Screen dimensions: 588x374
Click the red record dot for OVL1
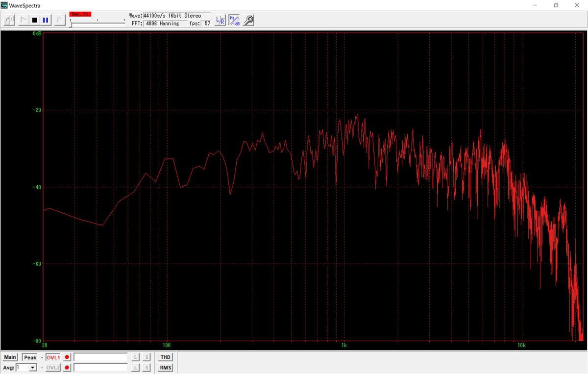click(x=67, y=357)
